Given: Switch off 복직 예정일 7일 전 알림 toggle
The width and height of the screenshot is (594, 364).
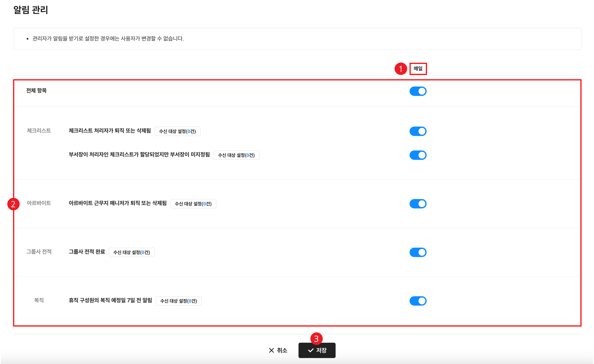Looking at the screenshot, I should pos(418,301).
